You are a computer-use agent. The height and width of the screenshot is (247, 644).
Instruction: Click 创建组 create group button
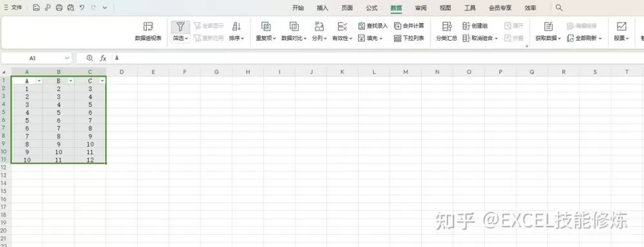point(475,26)
